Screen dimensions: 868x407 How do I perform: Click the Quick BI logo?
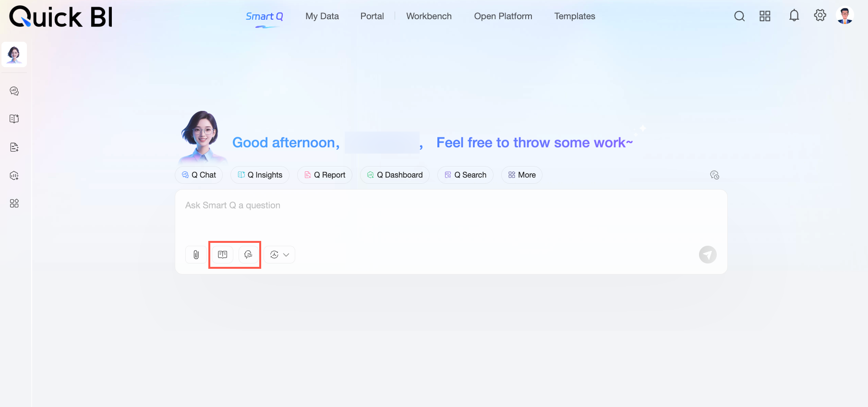[61, 17]
